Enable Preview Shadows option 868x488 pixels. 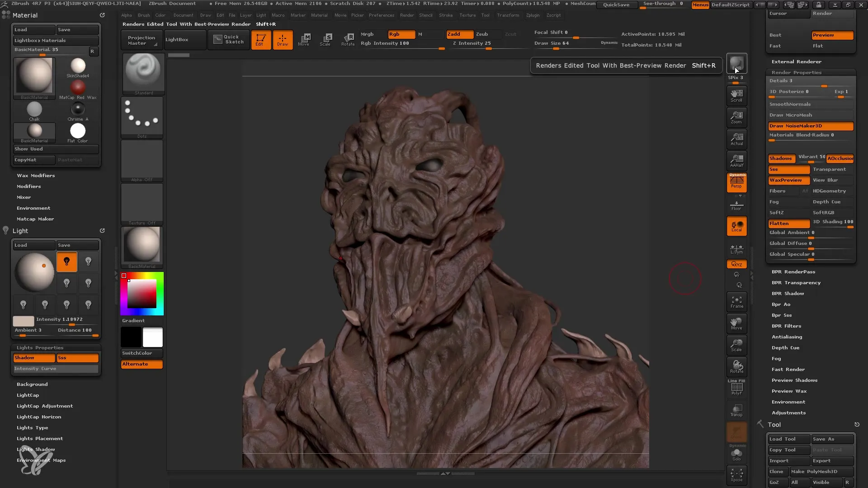(x=795, y=380)
